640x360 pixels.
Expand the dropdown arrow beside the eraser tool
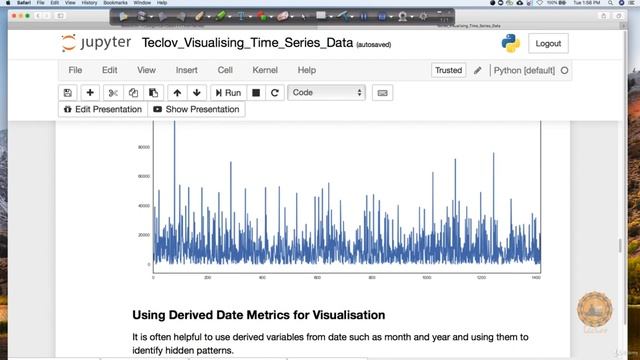292,17
